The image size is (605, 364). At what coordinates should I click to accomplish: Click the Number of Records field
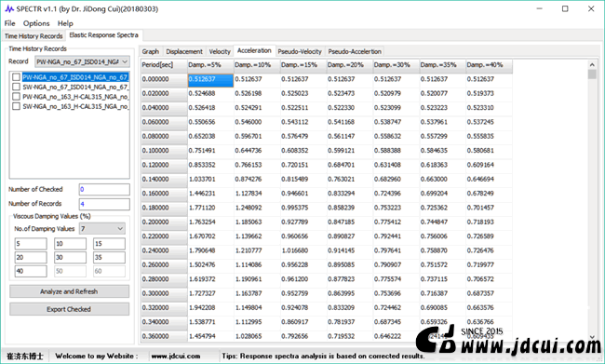pos(104,204)
